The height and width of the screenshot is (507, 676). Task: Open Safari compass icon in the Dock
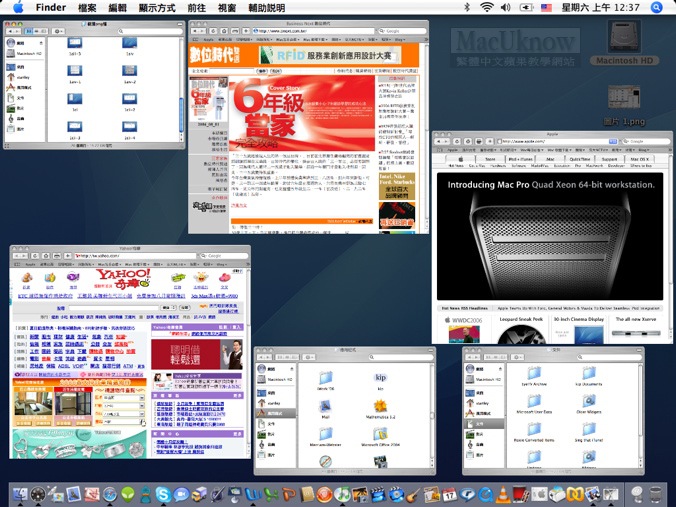(110, 494)
